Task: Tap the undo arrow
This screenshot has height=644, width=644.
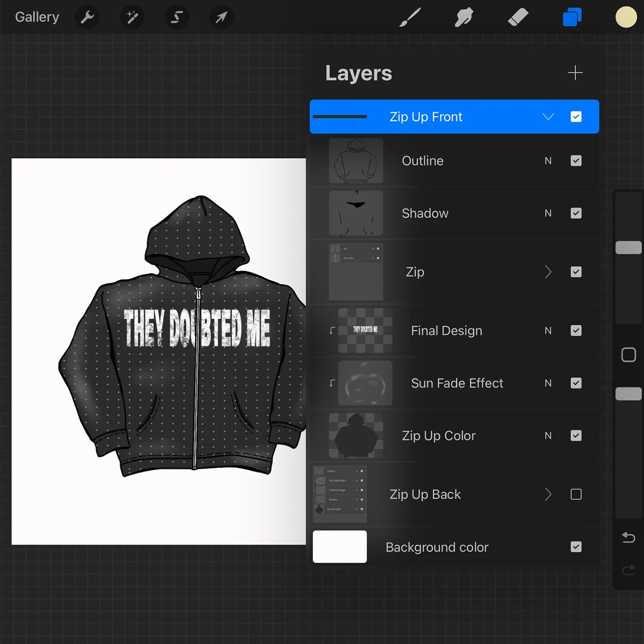Action: pyautogui.click(x=628, y=537)
